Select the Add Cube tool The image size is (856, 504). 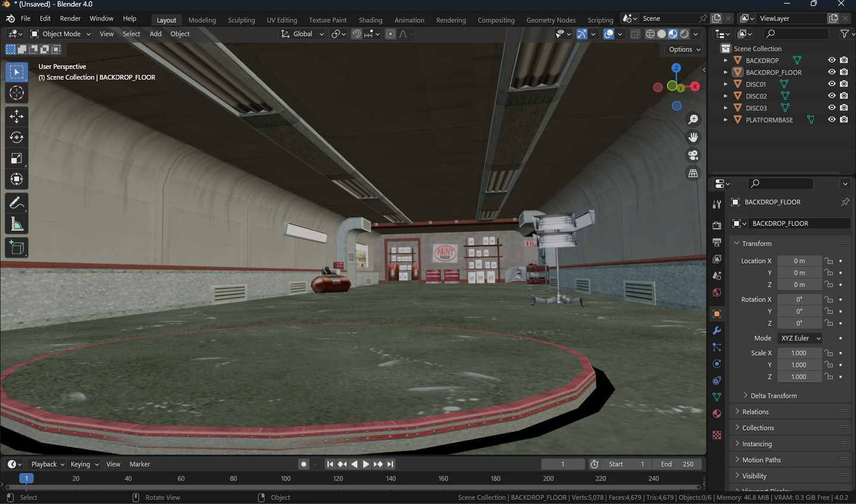click(x=17, y=248)
